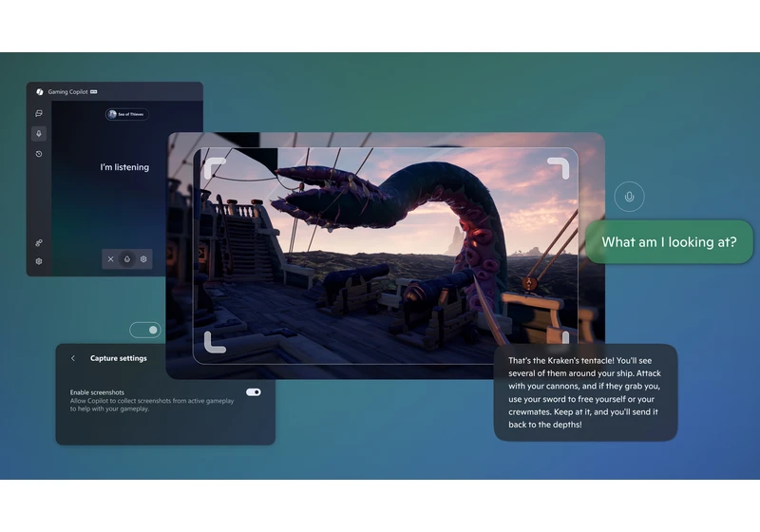Viewport: 760px width, 532px height.
Task: Click the Gaming Copilot logo icon
Action: coord(40,91)
